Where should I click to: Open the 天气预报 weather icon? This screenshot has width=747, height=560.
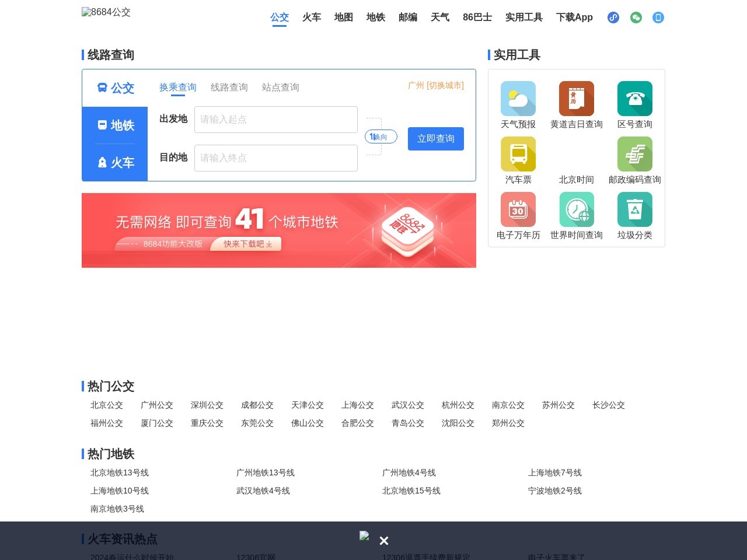(x=518, y=99)
